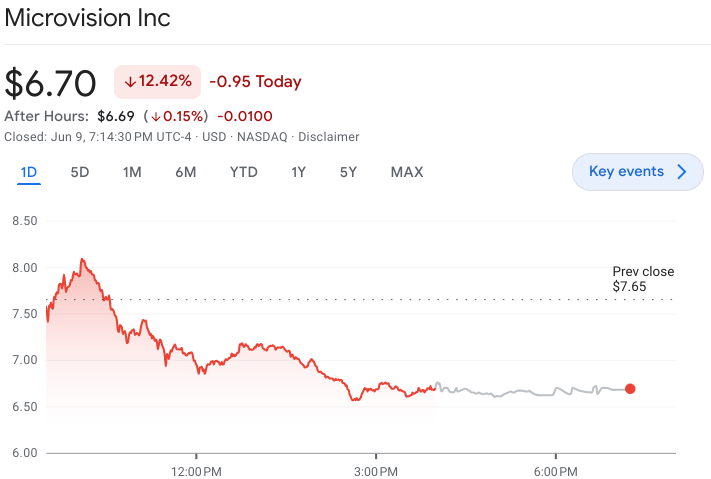Viewport: 711px width, 479px height.
Task: Click the -12.42% change badge
Action: point(158,82)
